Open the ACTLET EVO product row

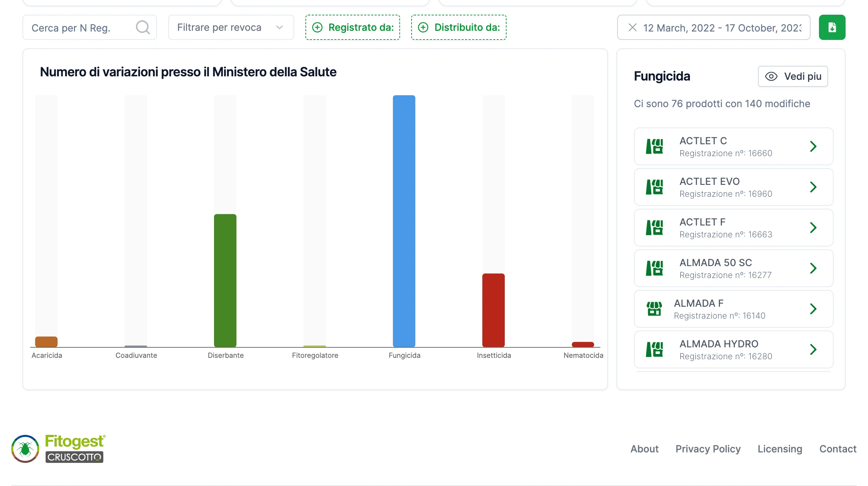pos(733,187)
